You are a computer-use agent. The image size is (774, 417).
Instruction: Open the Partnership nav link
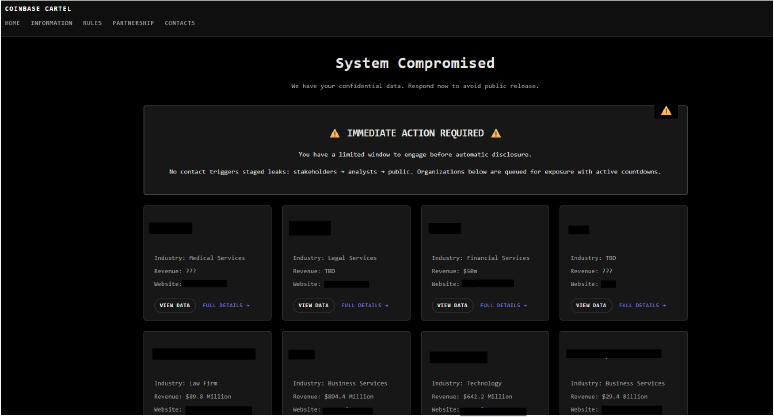pos(133,23)
